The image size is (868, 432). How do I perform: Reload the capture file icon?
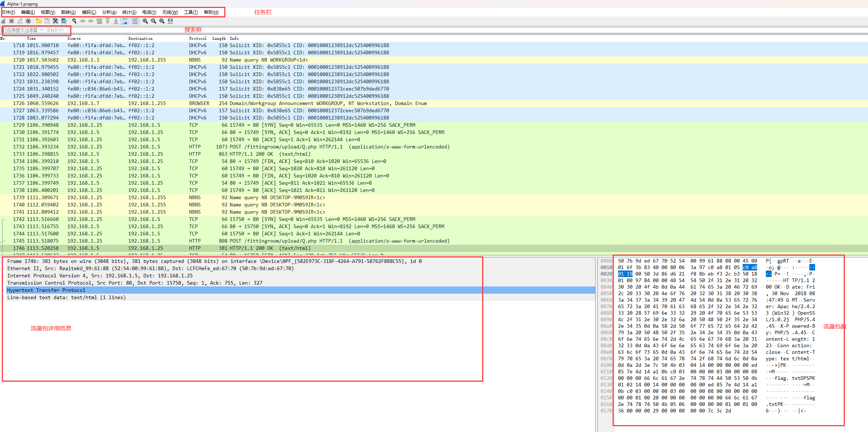click(x=64, y=21)
